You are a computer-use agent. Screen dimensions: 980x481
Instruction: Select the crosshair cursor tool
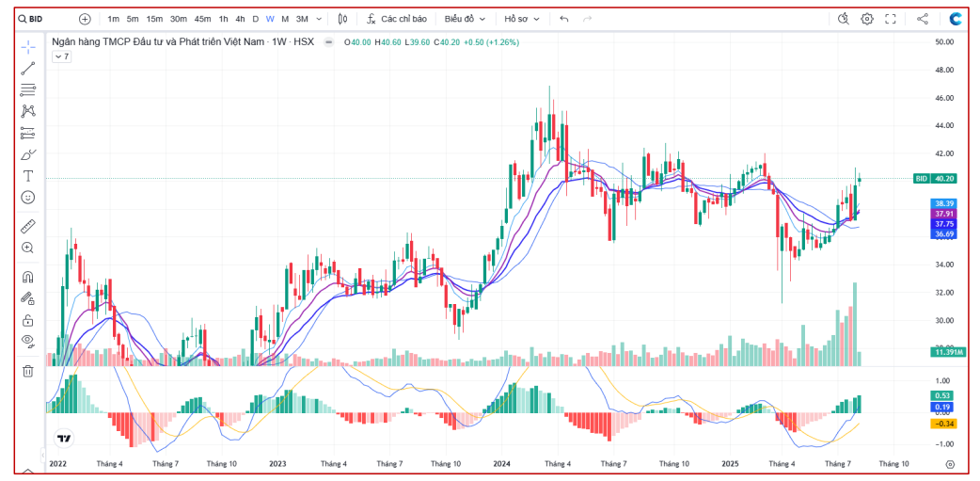tap(28, 47)
